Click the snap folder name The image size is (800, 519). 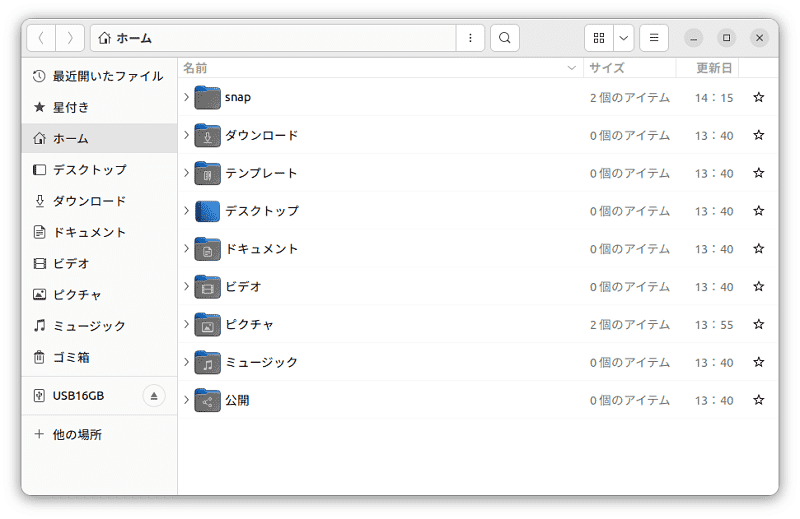(238, 97)
